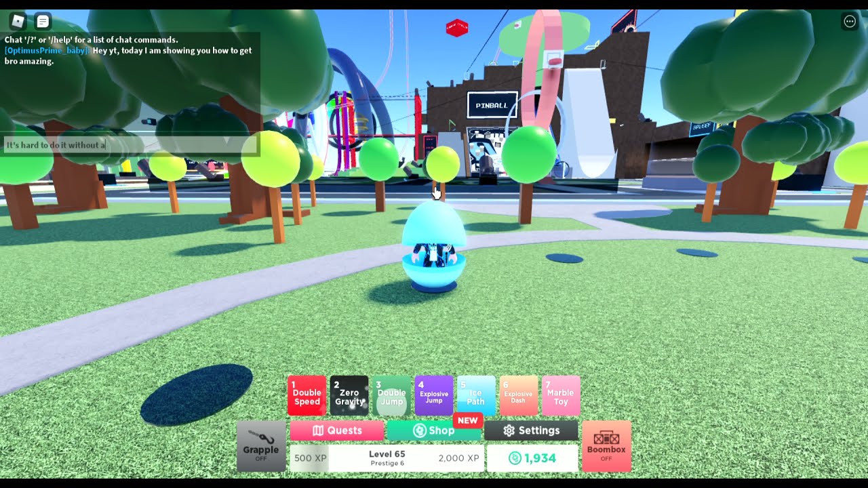
Task: Activate the Double Jump ability
Action: pyautogui.click(x=391, y=396)
